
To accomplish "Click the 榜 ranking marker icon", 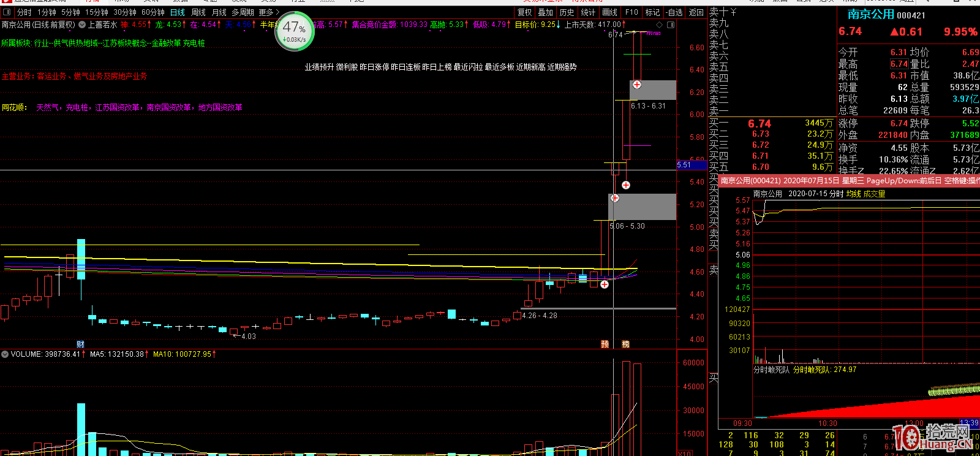I will coord(625,344).
